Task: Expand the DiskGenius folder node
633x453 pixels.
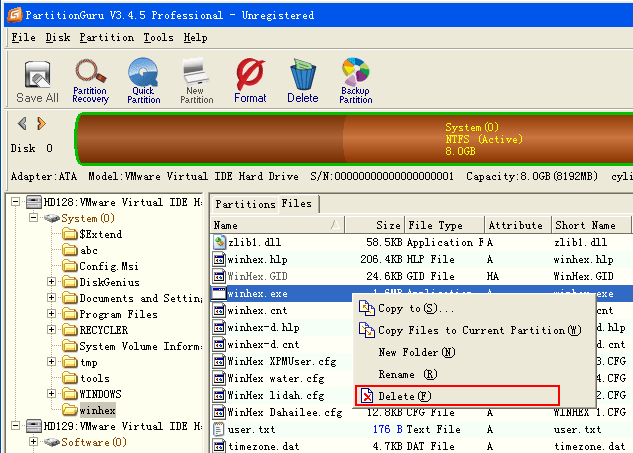Action: pyautogui.click(x=51, y=281)
